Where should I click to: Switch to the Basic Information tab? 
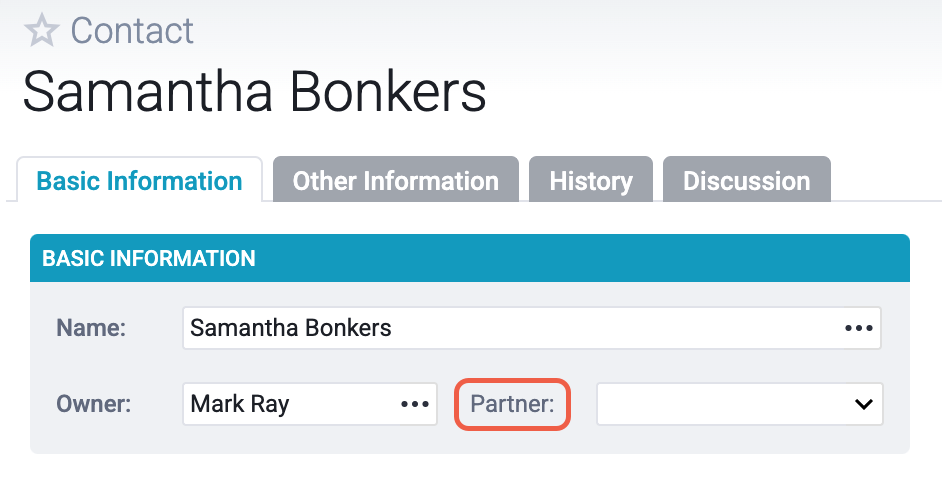click(139, 180)
